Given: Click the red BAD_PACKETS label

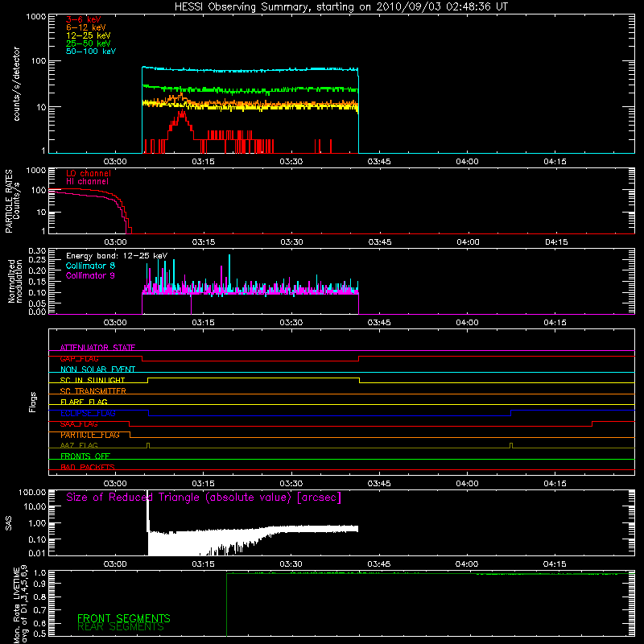Looking at the screenshot, I should [x=88, y=467].
